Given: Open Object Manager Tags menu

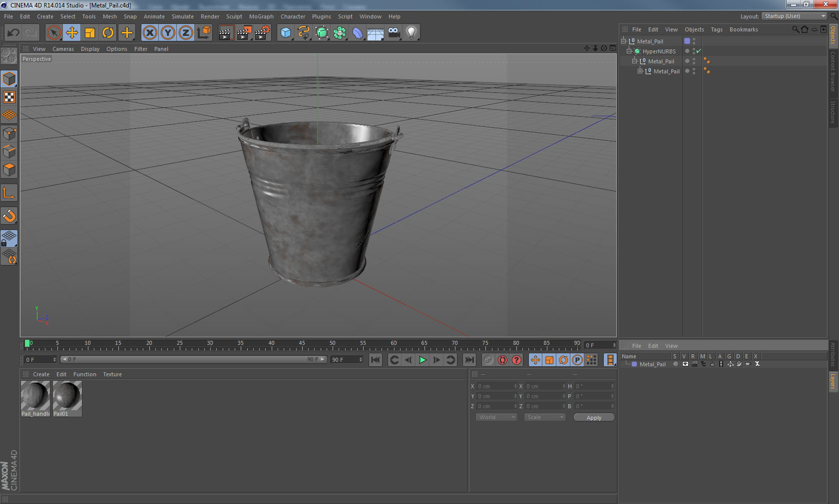Looking at the screenshot, I should pos(717,29).
